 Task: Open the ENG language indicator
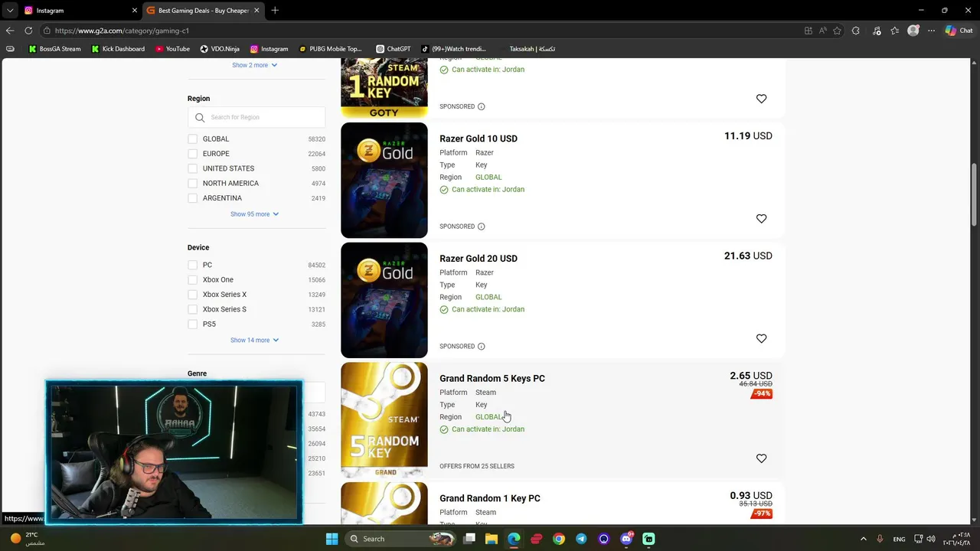point(900,539)
